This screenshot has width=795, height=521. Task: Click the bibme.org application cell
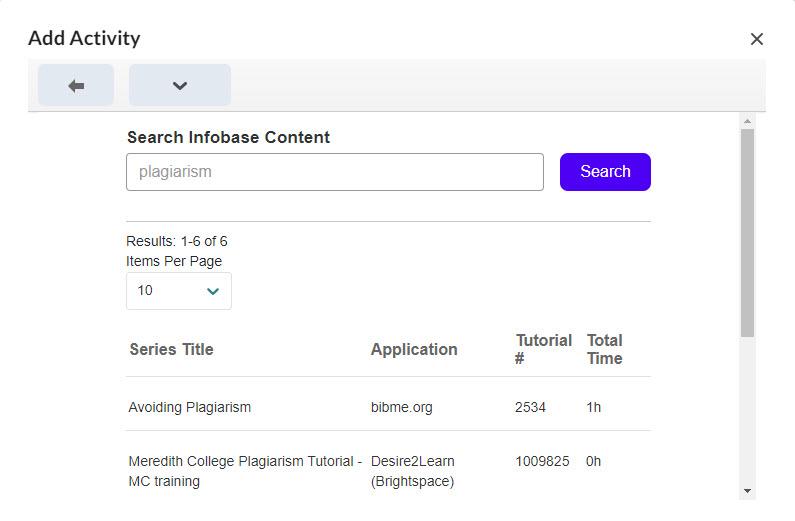click(402, 407)
